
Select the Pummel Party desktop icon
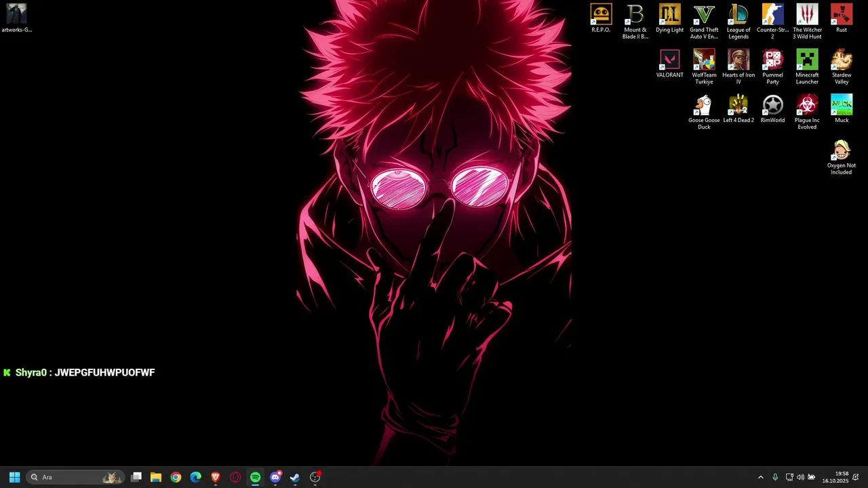772,67
